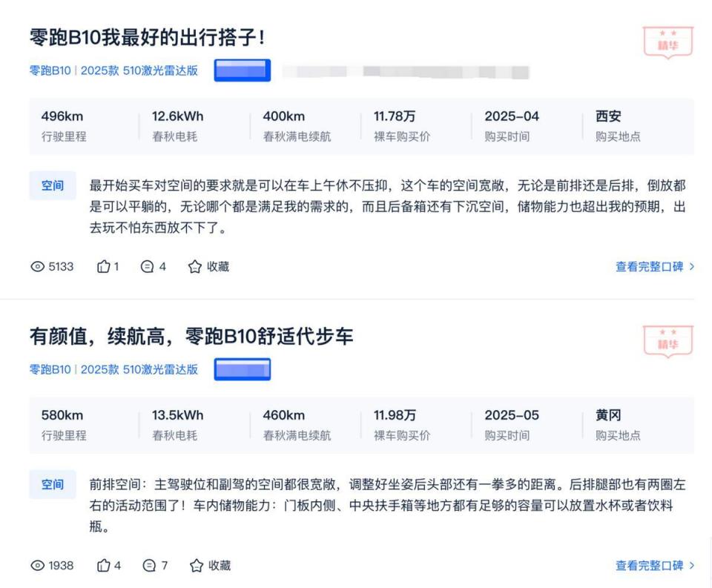Screen dimensions: 712x588
Task: Click the blue rating bar beside first review's model name
Action: [x=241, y=70]
